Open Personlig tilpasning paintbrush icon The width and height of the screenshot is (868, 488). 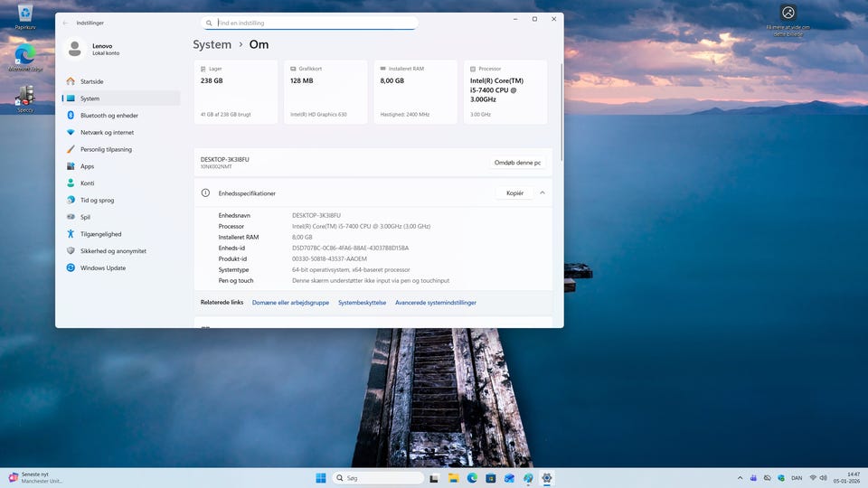tap(71, 149)
